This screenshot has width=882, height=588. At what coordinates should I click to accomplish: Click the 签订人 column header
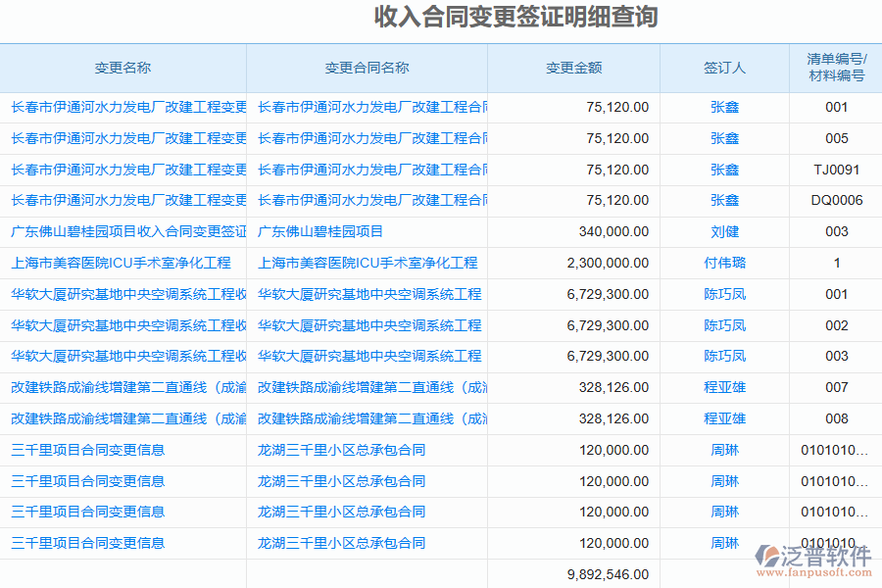[724, 68]
